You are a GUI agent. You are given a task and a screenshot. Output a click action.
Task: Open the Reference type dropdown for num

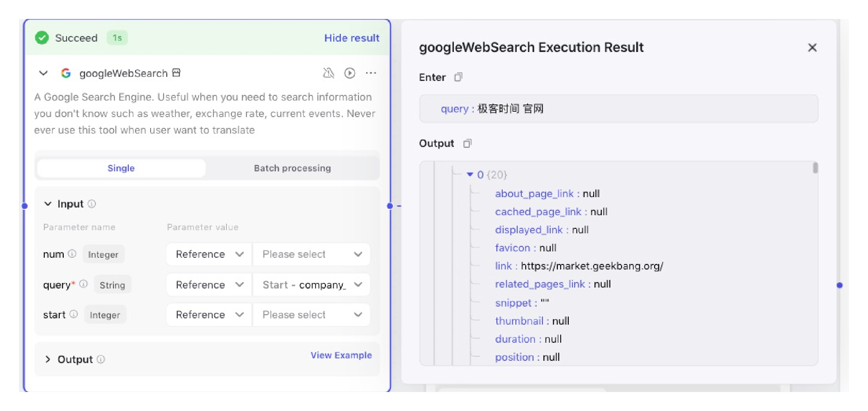point(209,254)
